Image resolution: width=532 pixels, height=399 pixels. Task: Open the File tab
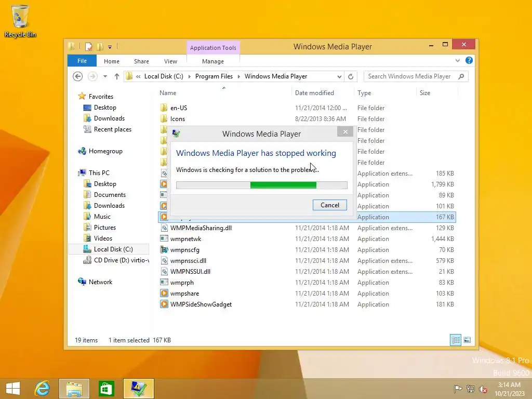82,61
